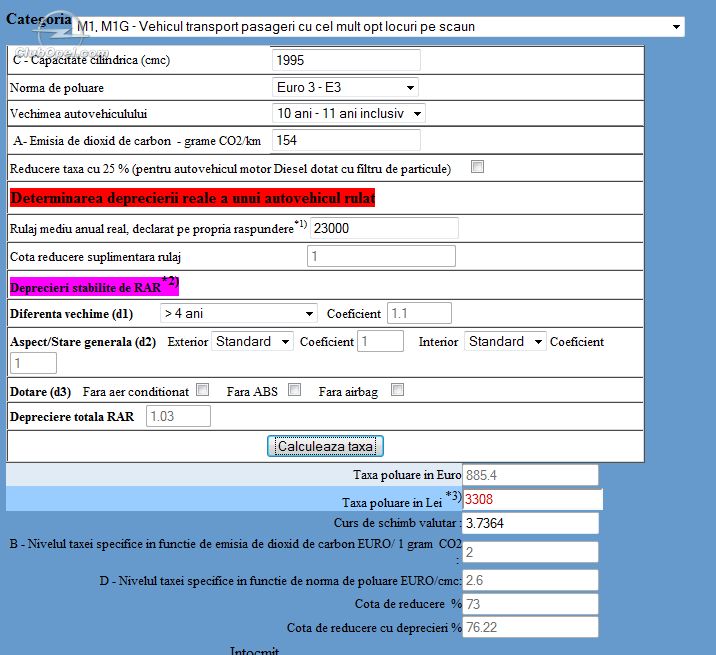Open the Categoria vehicle type dropdown

point(378,27)
